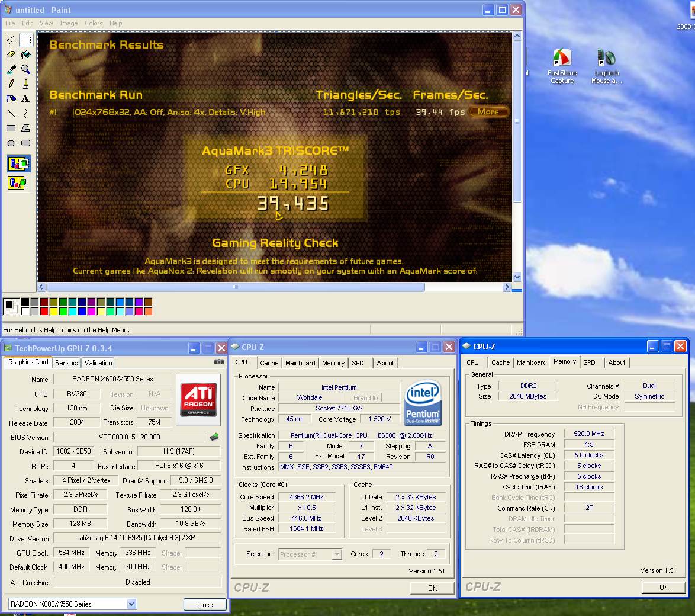Click OK in the right CPU-Z memory window
The image size is (695, 616).
click(664, 587)
